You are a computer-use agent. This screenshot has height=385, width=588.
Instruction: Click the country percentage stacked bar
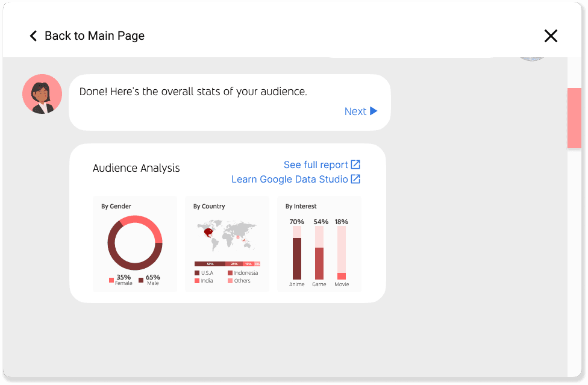click(x=227, y=264)
